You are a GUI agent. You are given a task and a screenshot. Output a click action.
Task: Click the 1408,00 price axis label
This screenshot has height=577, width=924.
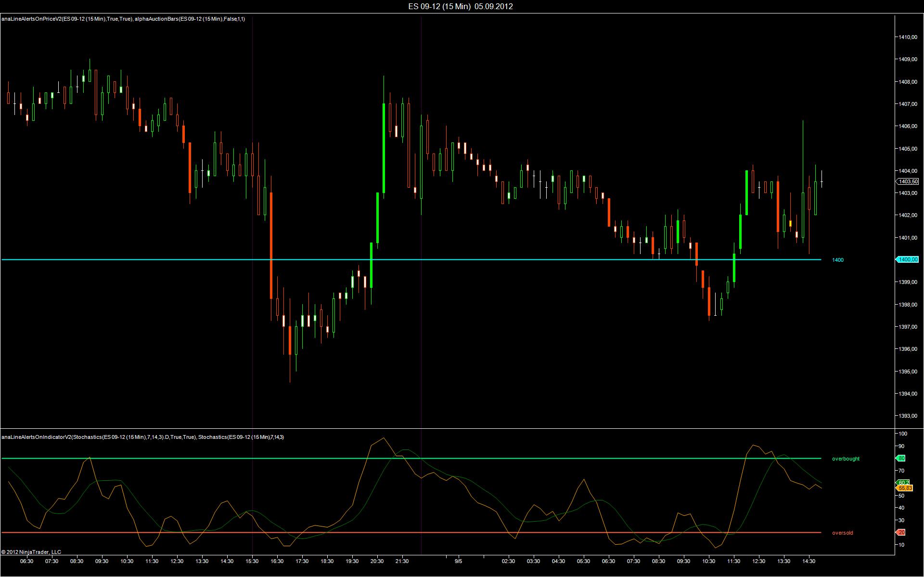(x=908, y=82)
